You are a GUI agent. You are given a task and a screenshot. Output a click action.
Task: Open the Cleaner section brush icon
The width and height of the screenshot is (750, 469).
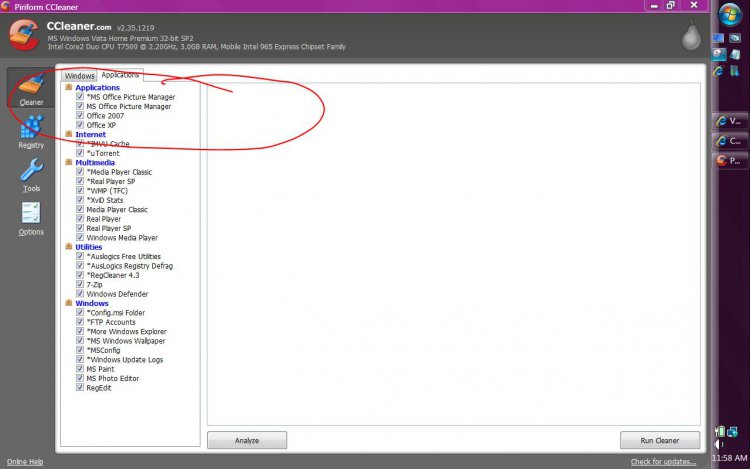click(32, 84)
